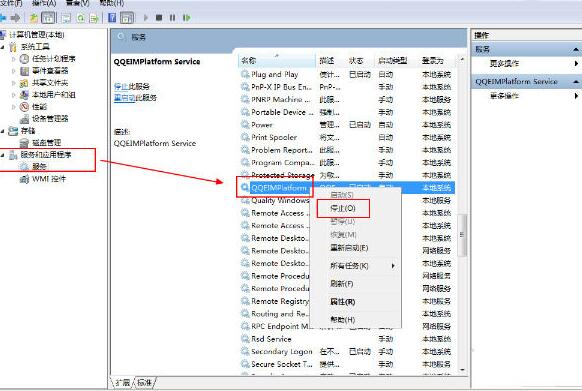This screenshot has width=582, height=391.
Task: Select the 性能 icon in tree
Action: (24, 107)
